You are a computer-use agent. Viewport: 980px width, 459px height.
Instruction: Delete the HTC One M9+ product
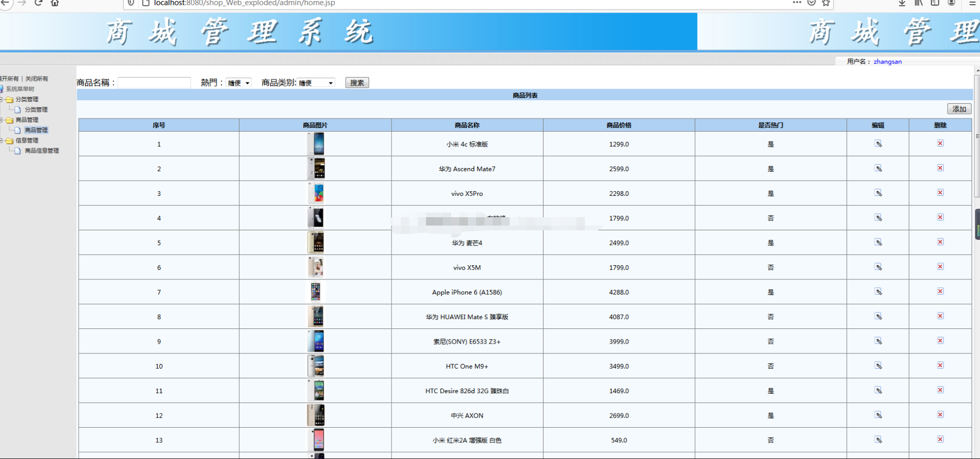tap(940, 365)
